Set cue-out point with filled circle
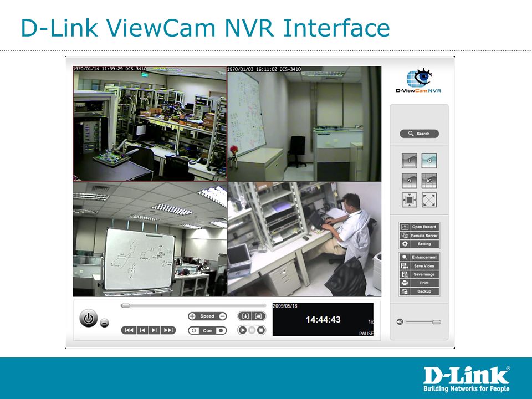 pos(221,330)
